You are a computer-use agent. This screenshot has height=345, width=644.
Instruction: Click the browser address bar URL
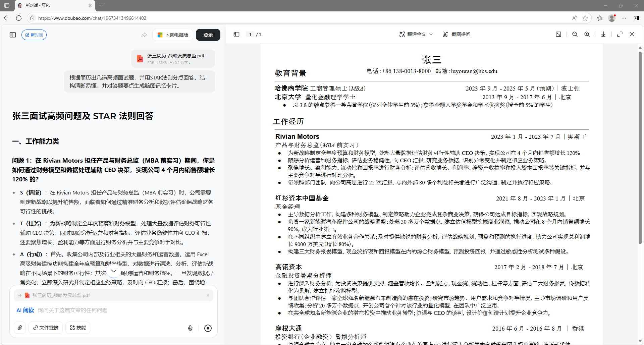(x=92, y=18)
